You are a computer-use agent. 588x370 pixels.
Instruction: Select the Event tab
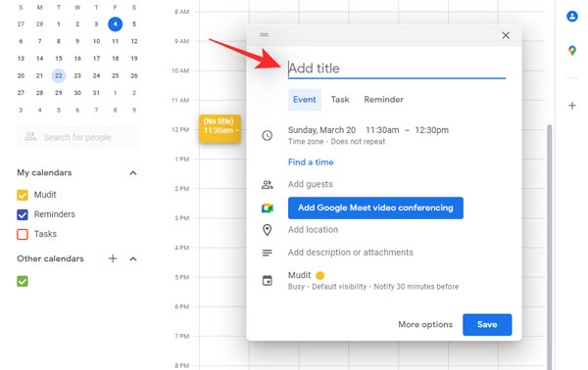pyautogui.click(x=305, y=100)
